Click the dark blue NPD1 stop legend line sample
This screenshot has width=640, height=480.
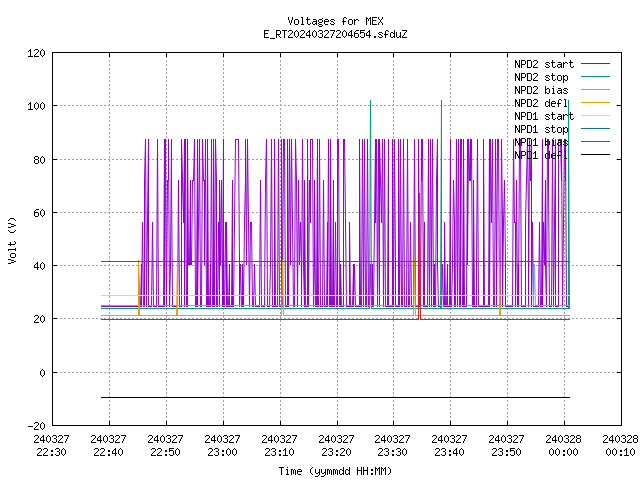(596, 129)
